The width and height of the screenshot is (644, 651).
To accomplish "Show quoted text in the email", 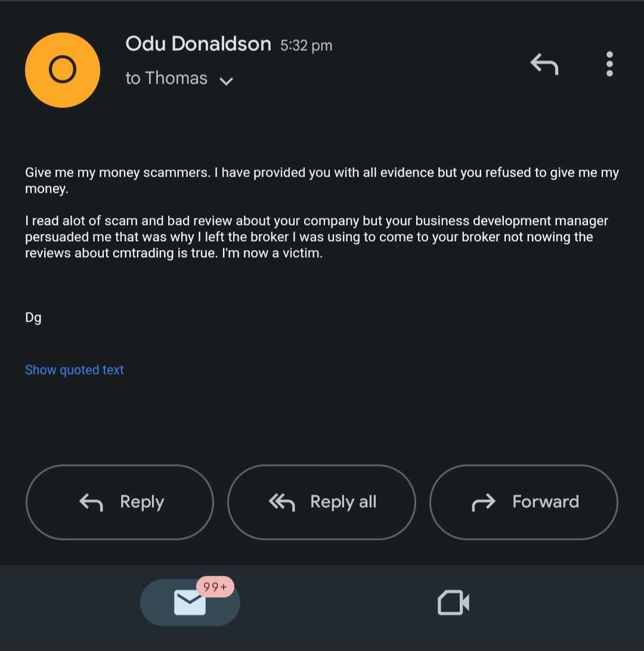I will click(x=75, y=370).
